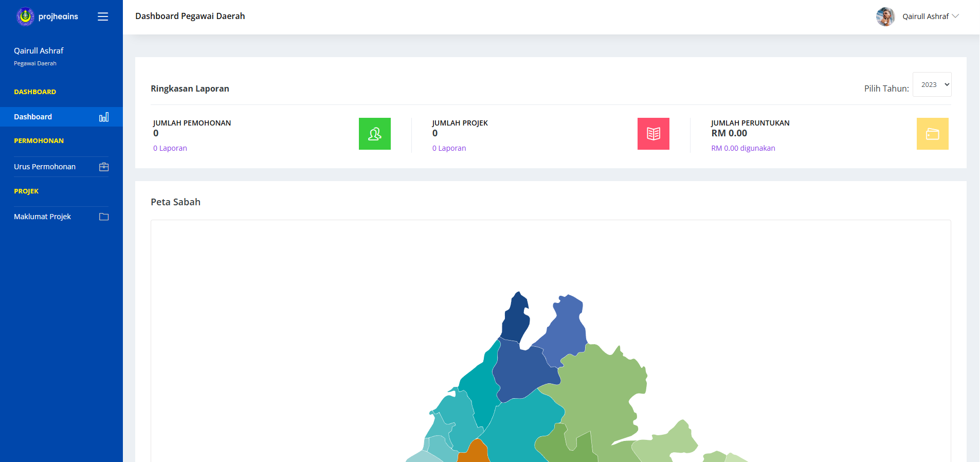Click the Qairull Ashraf profile avatar
The height and width of the screenshot is (462, 980).
click(885, 16)
